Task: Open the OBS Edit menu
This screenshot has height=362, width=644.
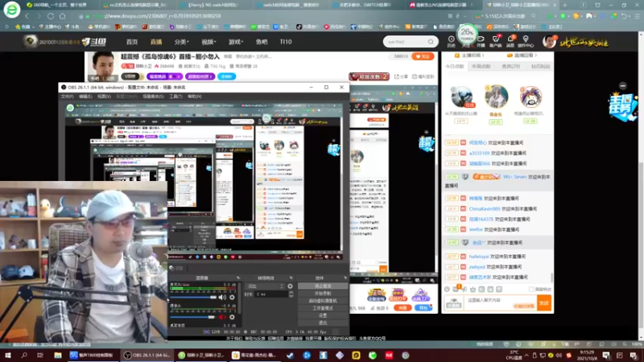Action: [x=85, y=97]
